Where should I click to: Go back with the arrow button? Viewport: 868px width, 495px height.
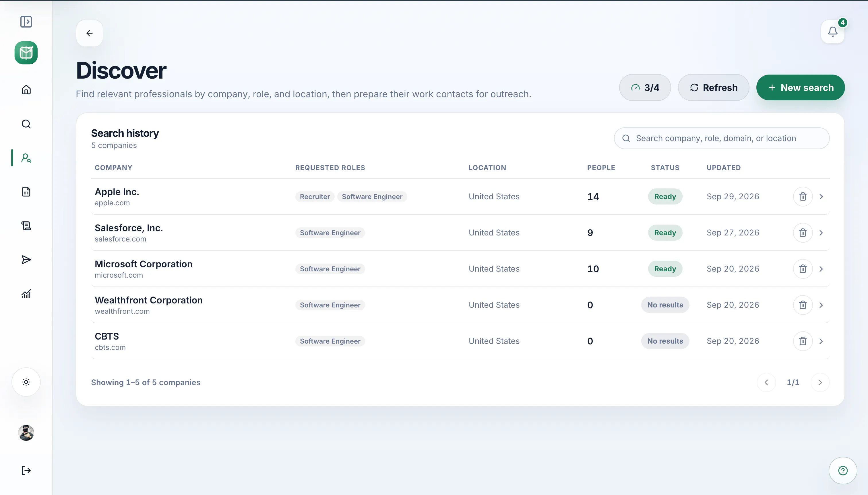pyautogui.click(x=90, y=33)
